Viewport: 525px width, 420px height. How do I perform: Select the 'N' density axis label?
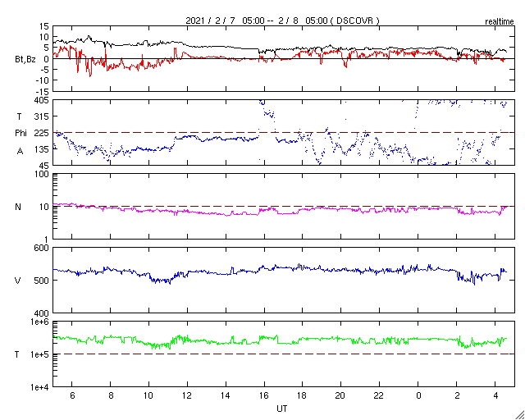tap(18, 207)
